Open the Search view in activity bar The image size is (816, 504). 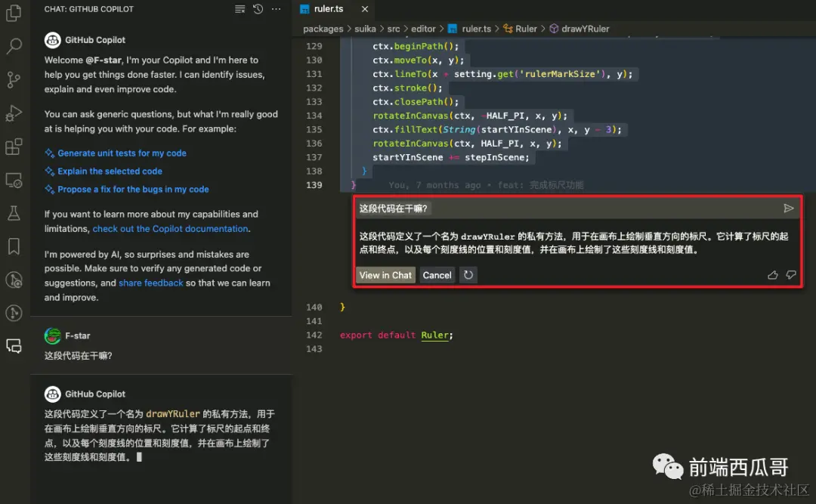[x=14, y=46]
